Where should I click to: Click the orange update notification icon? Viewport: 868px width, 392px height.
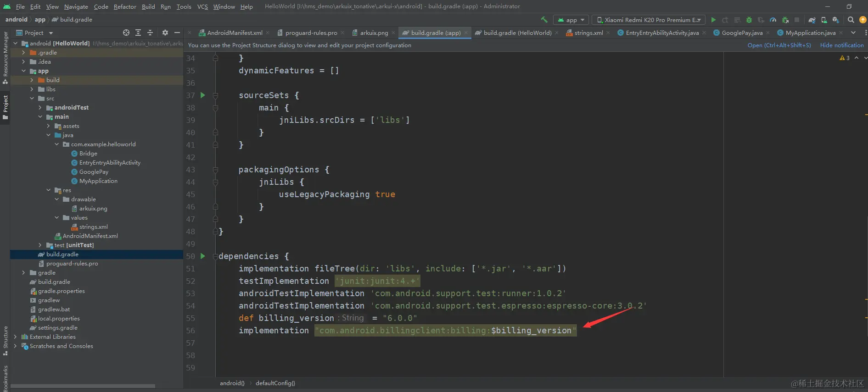pyautogui.click(x=863, y=20)
